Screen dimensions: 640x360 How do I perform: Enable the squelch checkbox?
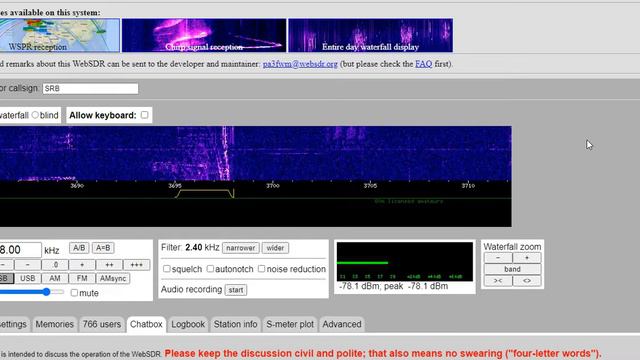point(167,269)
